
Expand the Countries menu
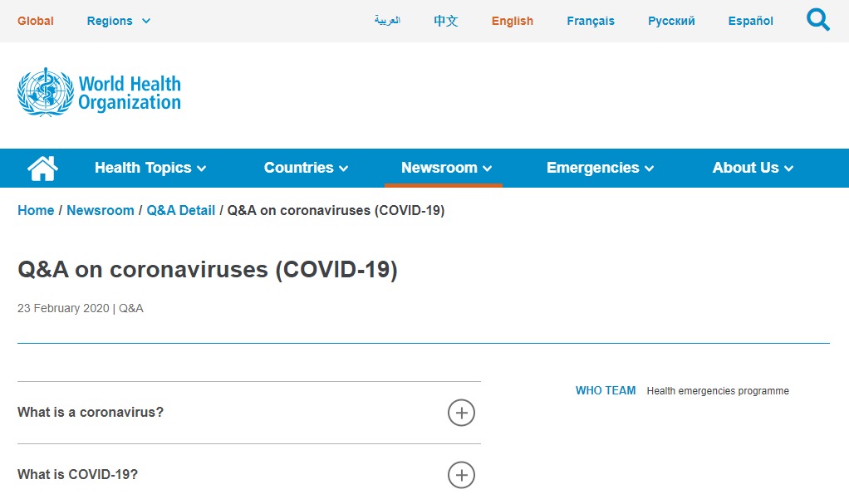pyautogui.click(x=306, y=168)
